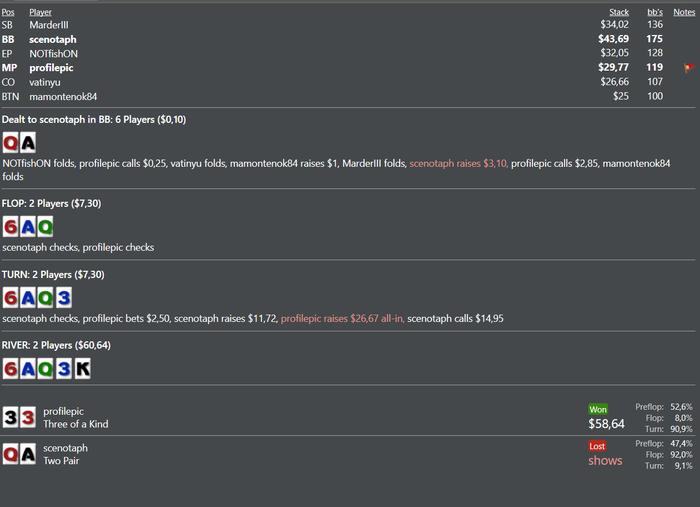Click the King card on the river board
The image size is (700, 507).
[x=82, y=368]
